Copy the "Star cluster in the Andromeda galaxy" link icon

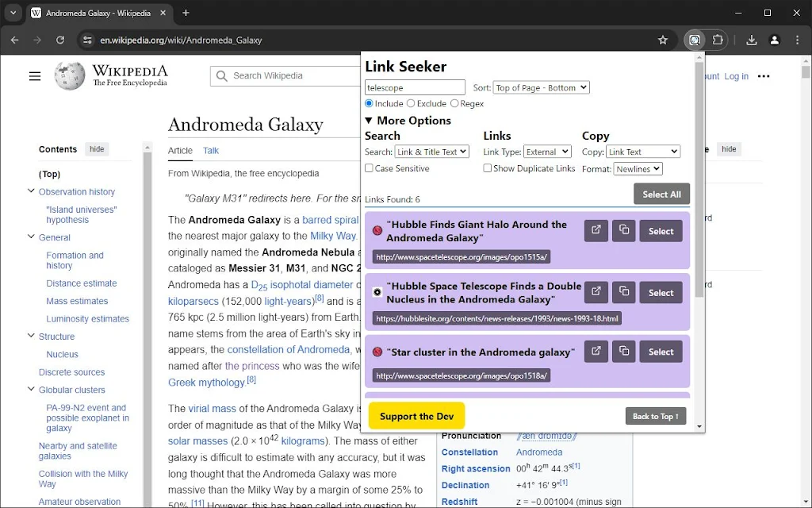coord(623,352)
